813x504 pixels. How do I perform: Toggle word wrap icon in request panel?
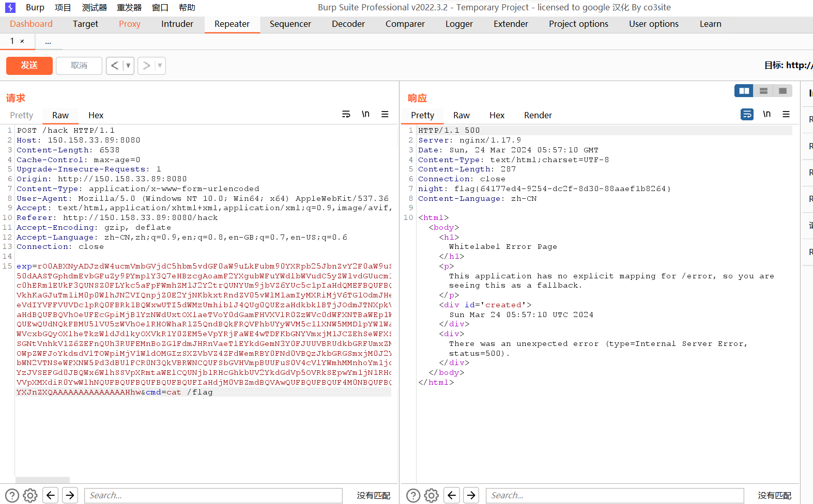coord(346,114)
